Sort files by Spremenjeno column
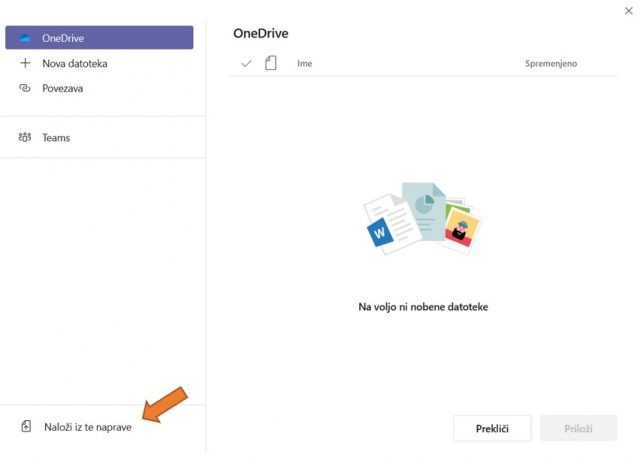The height and width of the screenshot is (460, 640). pos(551,63)
